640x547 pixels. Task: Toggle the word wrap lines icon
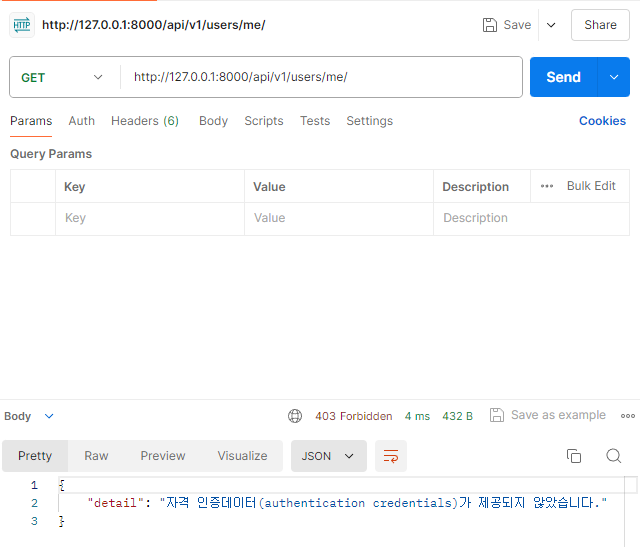pyautogui.click(x=391, y=456)
